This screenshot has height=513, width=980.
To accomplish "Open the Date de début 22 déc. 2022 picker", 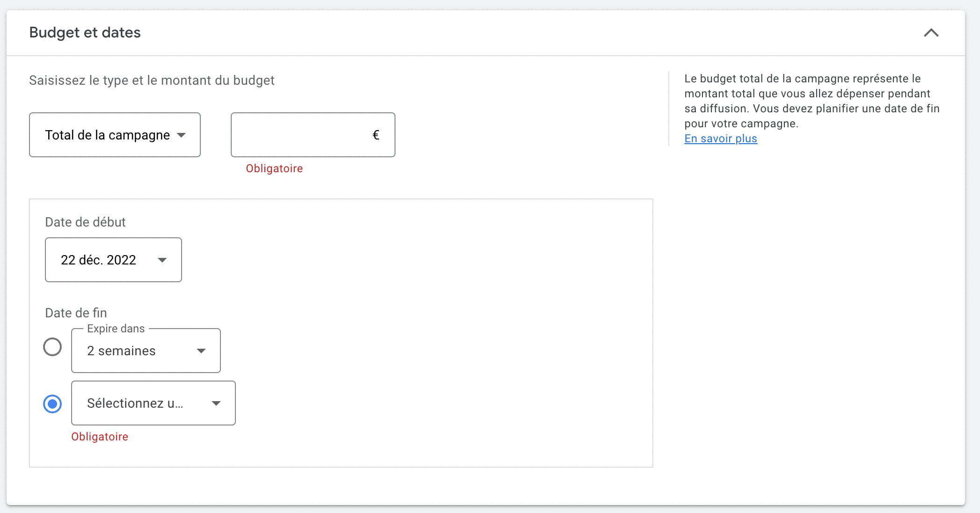I will (x=113, y=260).
